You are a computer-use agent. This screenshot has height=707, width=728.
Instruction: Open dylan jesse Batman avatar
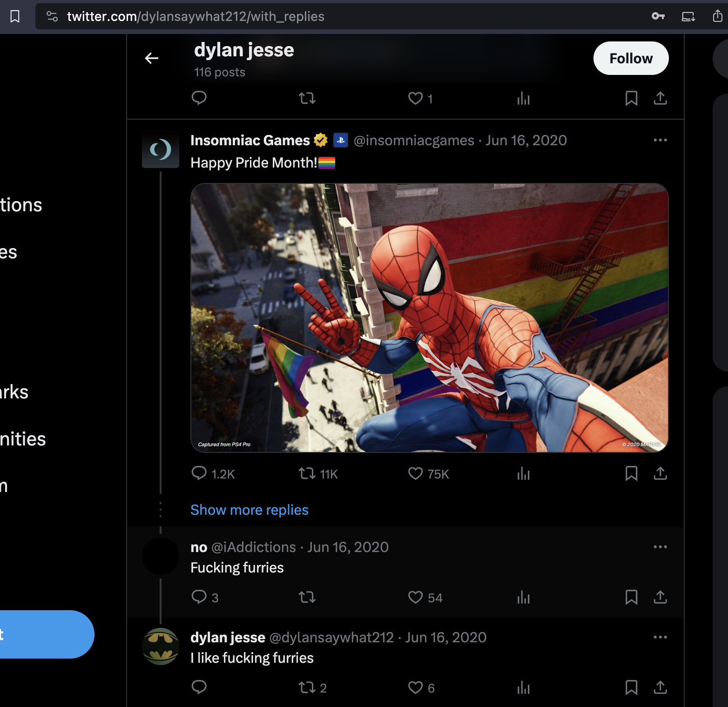coord(161,646)
